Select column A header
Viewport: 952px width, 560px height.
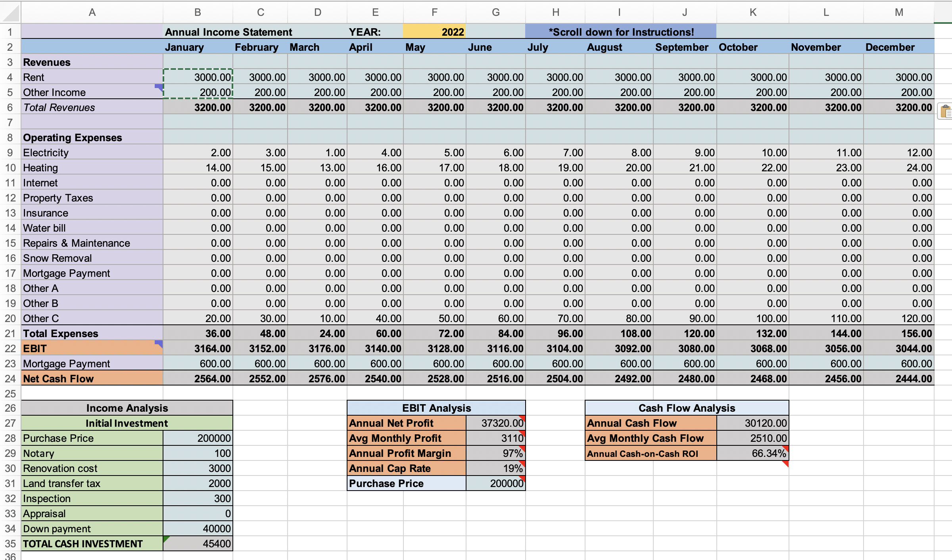(x=92, y=12)
